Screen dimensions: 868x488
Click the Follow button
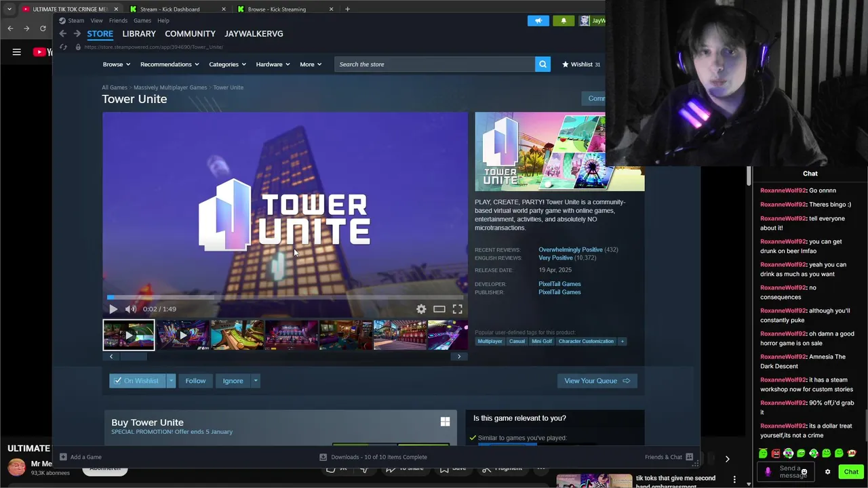[195, 381]
